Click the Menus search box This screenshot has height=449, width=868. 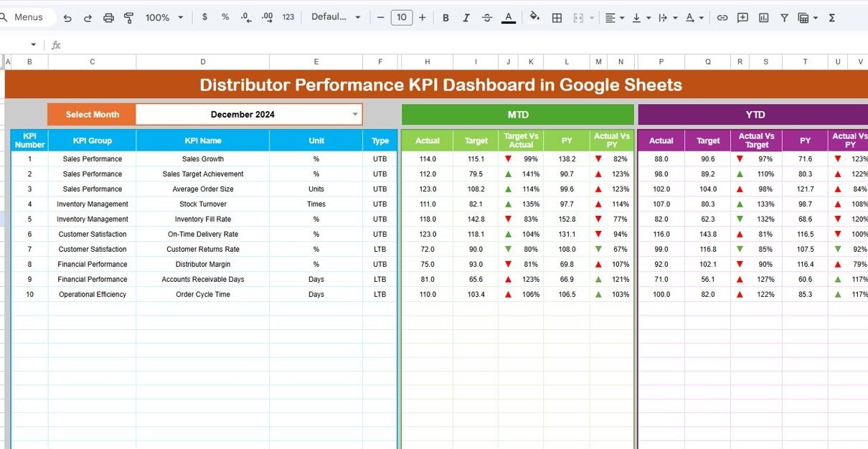(x=29, y=17)
